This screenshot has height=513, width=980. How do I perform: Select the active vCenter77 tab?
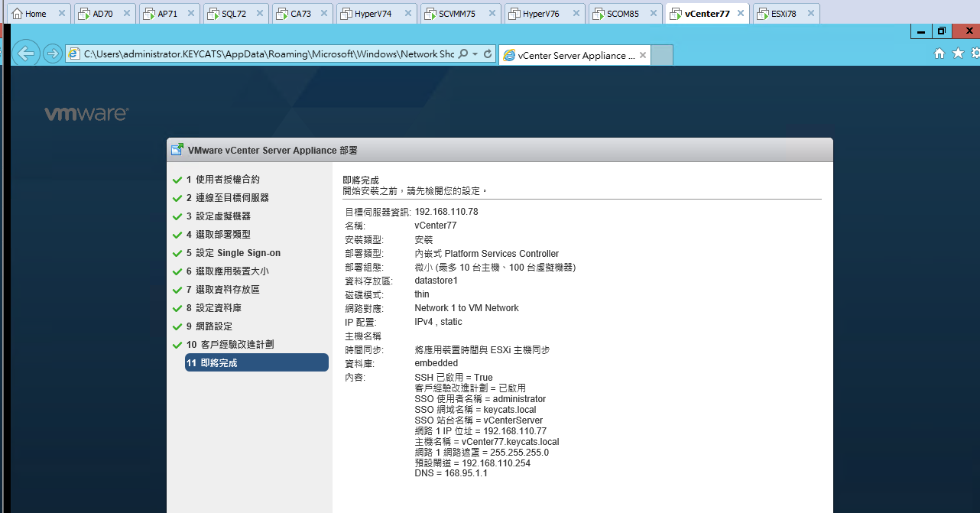click(x=706, y=14)
